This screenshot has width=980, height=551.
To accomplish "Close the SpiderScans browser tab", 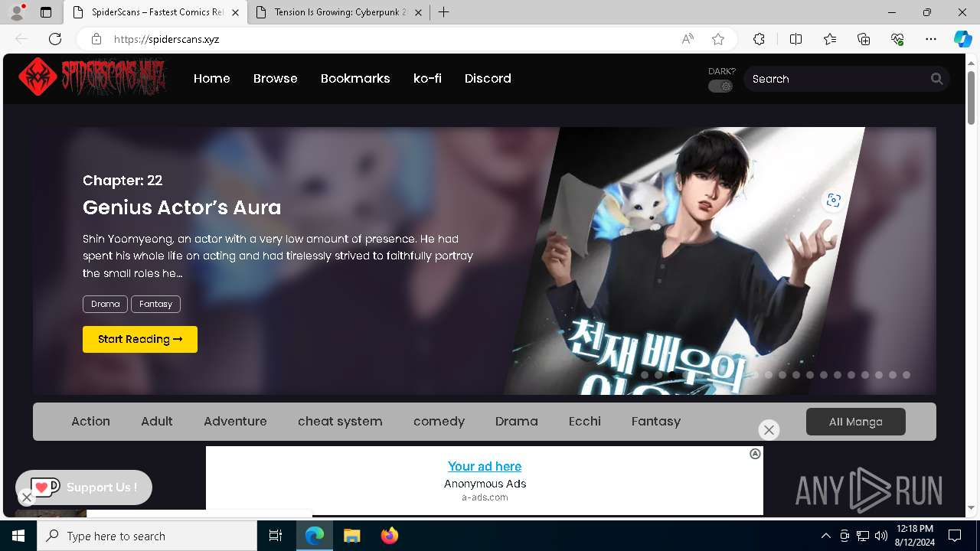I will (235, 12).
